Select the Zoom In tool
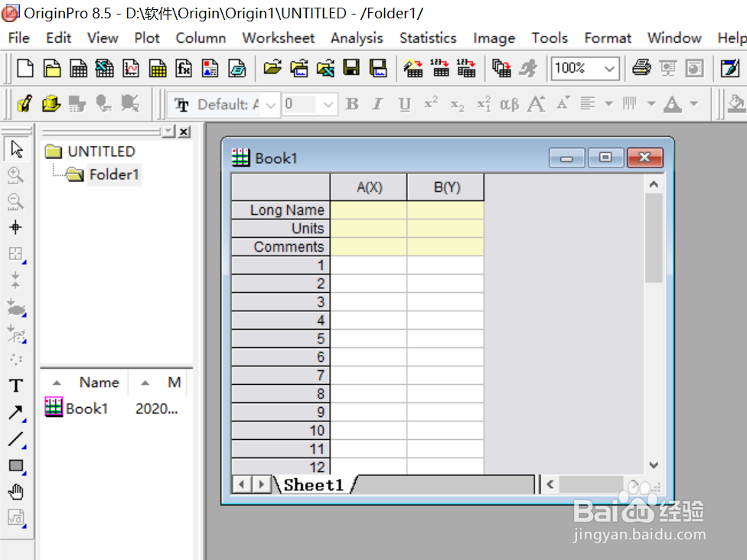The height and width of the screenshot is (560, 747). 16,175
